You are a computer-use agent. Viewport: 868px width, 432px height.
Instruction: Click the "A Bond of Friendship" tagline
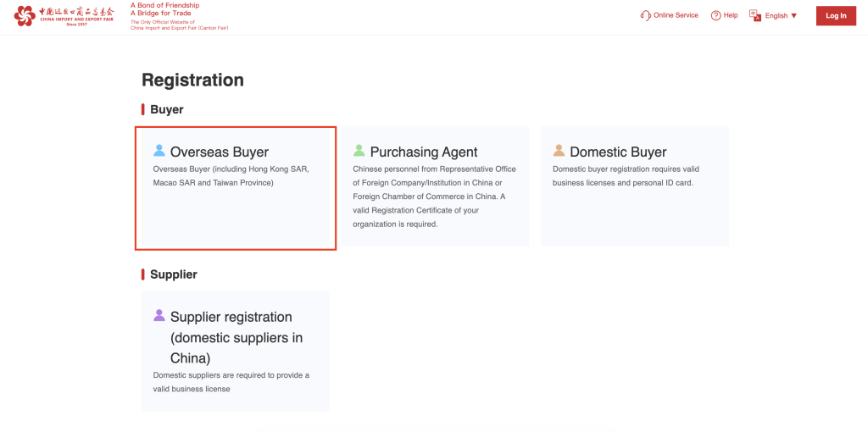coord(165,5)
